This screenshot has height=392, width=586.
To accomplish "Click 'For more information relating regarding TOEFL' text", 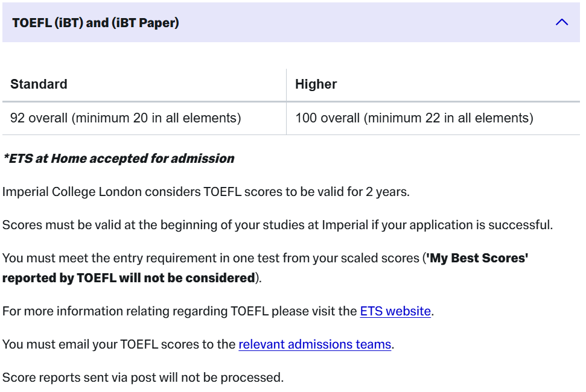I will [x=180, y=311].
